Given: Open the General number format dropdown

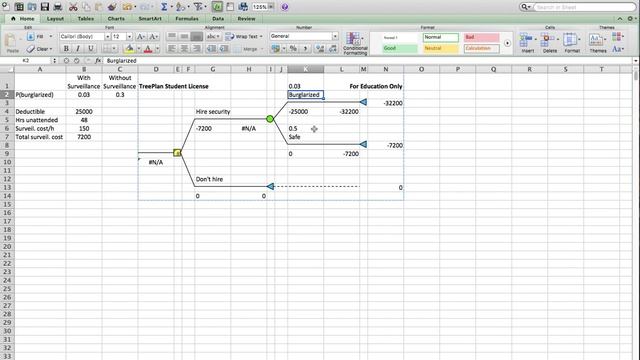Looking at the screenshot, I should coord(335,36).
